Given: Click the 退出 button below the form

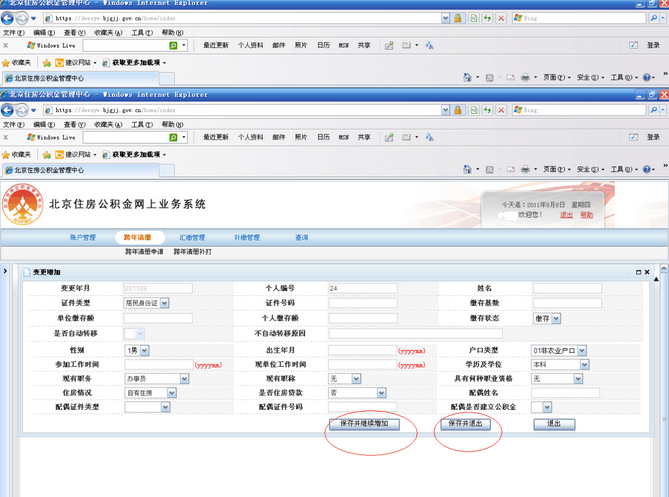Looking at the screenshot, I should (554, 424).
